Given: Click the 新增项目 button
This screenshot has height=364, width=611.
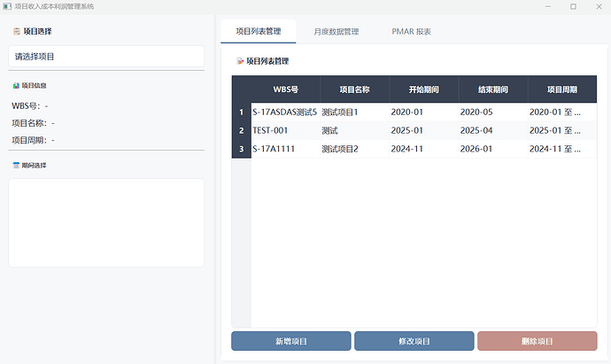Looking at the screenshot, I should point(291,341).
